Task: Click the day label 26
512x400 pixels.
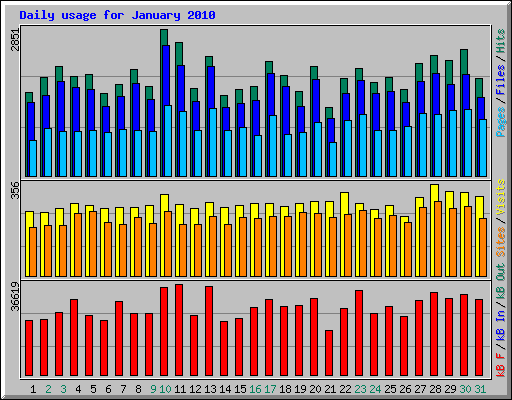Action: click(x=405, y=389)
